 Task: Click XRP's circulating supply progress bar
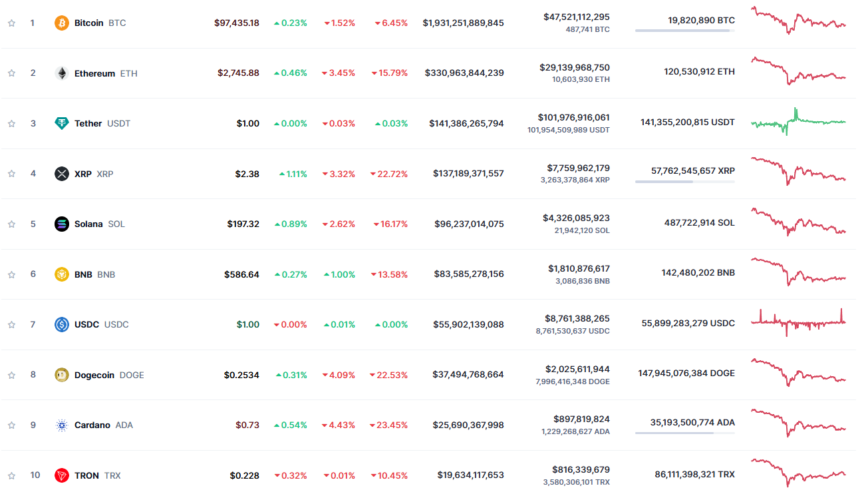point(685,181)
